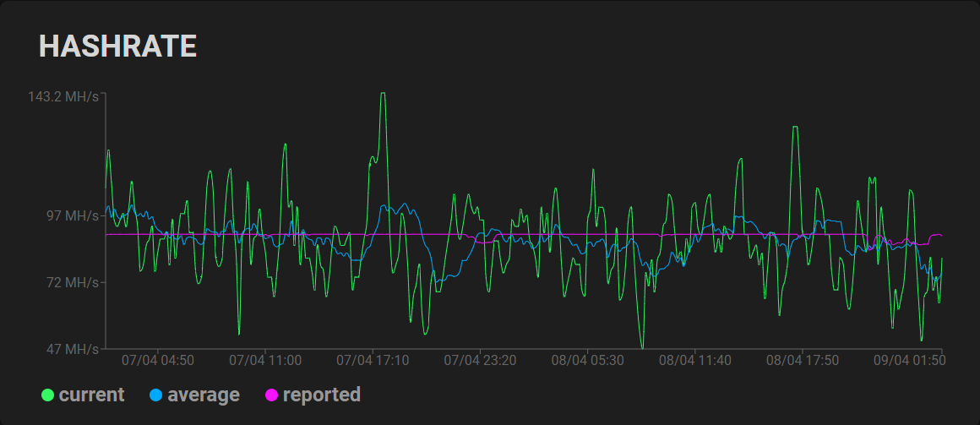Viewport: 980px width, 425px height.
Task: Toggle the blue average legend dot
Action: (x=156, y=395)
